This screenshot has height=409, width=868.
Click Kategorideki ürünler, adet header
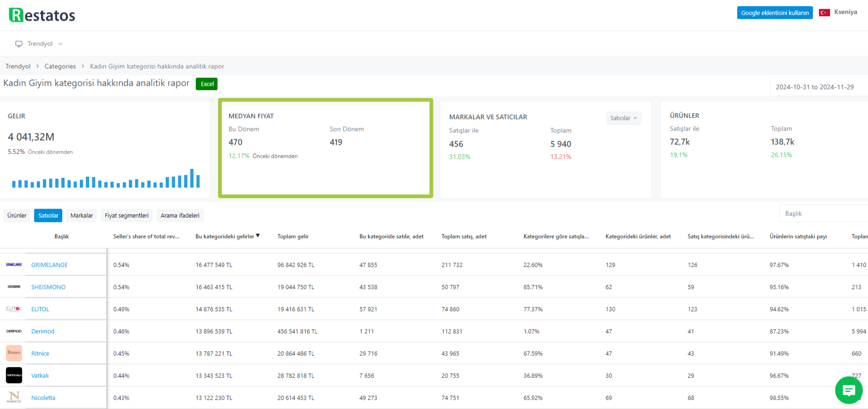click(638, 236)
